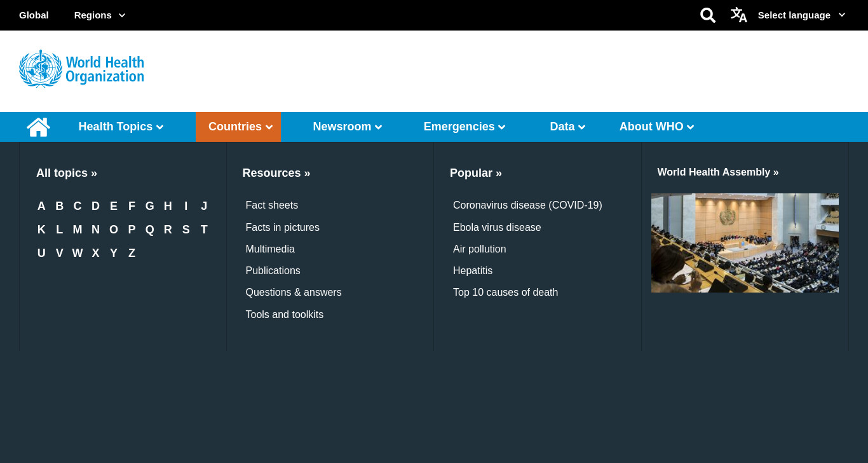Screen dimensions: 868x463
Task: Select the Global link in top bar
Action: tap(34, 15)
